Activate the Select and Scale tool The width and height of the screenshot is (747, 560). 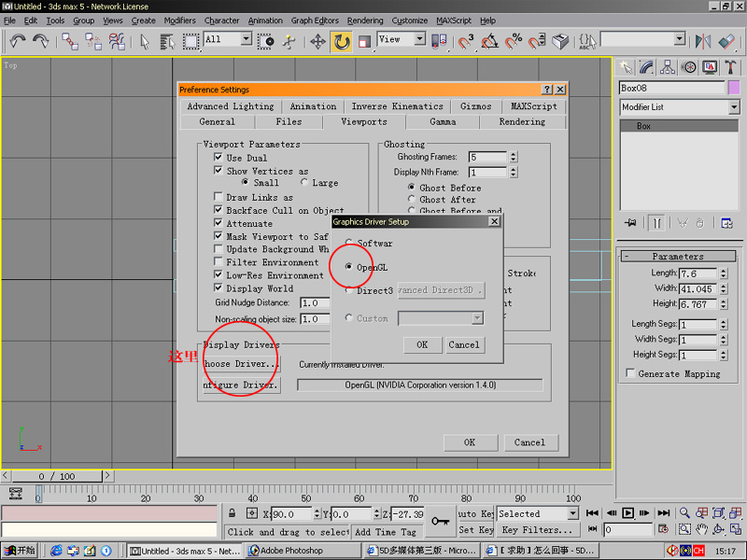(364, 42)
